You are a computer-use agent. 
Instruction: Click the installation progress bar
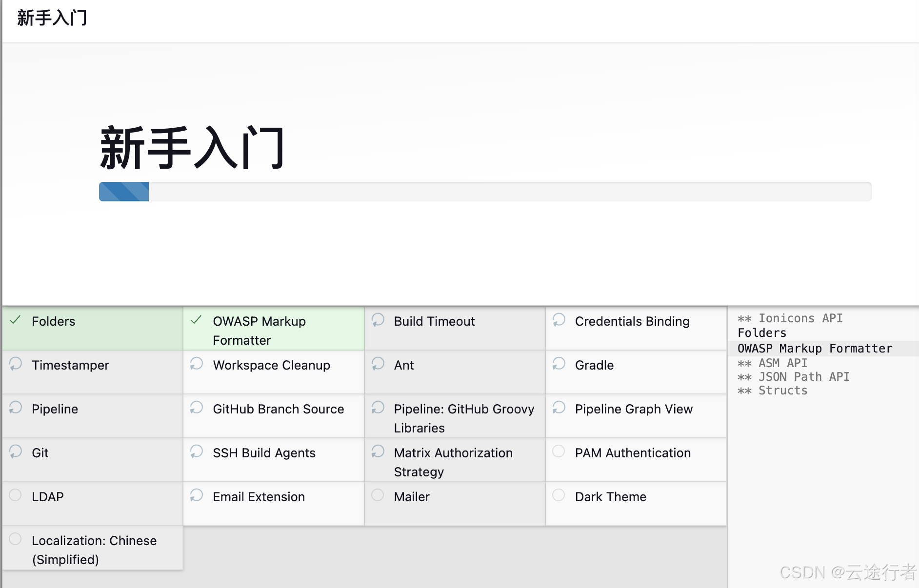[x=485, y=192]
